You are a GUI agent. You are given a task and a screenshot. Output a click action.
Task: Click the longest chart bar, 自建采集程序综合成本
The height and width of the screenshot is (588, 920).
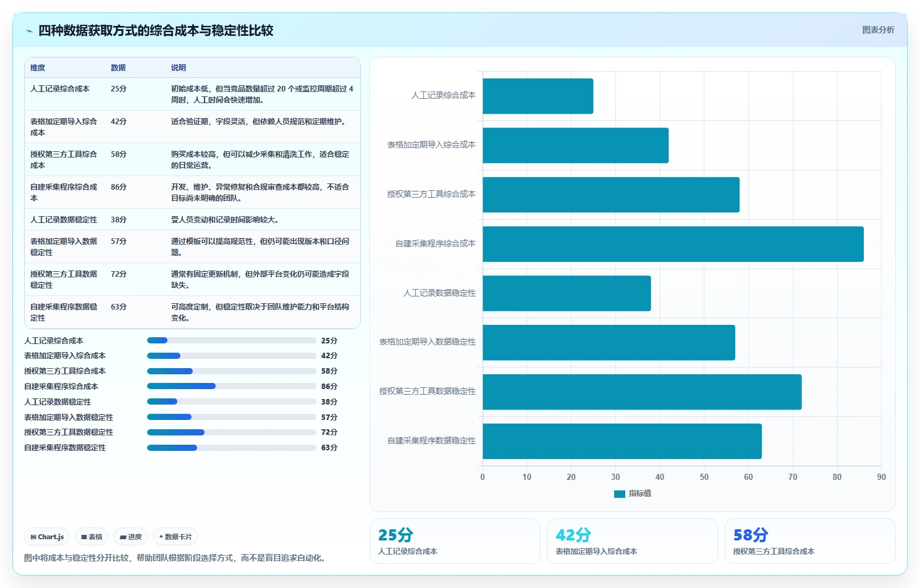pos(673,244)
